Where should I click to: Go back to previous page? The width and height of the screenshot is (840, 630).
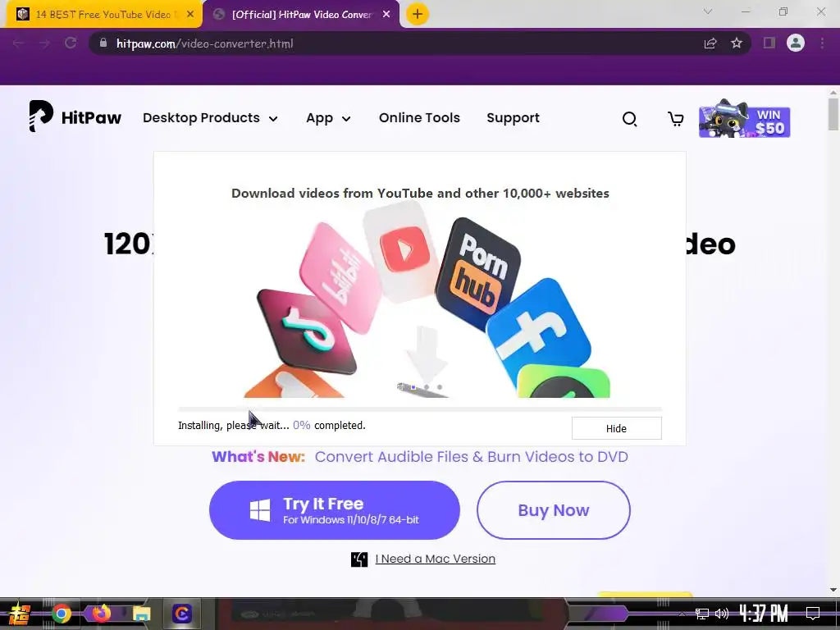tap(18, 43)
